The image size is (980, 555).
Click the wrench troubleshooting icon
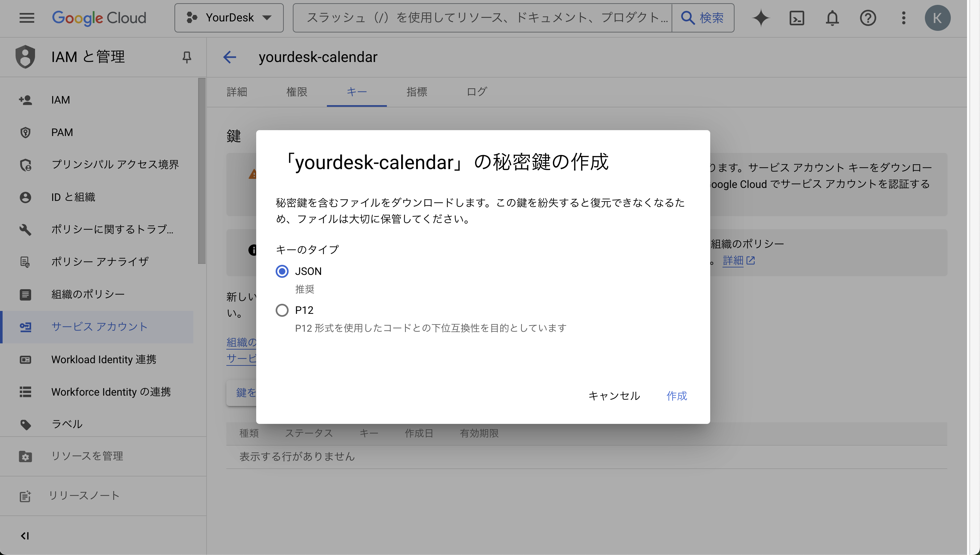[26, 229]
